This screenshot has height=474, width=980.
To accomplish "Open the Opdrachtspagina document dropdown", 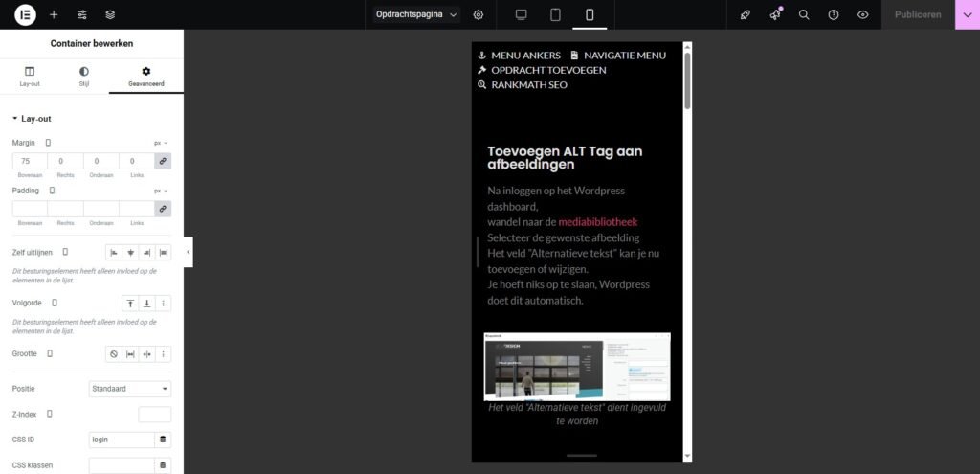I will tap(416, 14).
